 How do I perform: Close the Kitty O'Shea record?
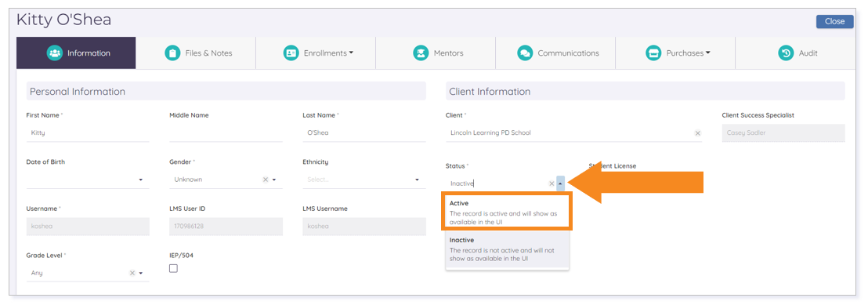click(834, 22)
